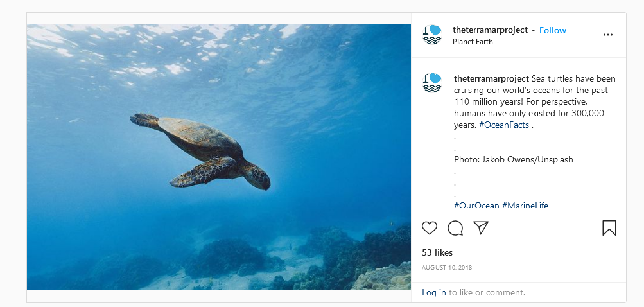Open the #OceanFacts hashtag
Screen dimensions: 644x307
click(504, 125)
